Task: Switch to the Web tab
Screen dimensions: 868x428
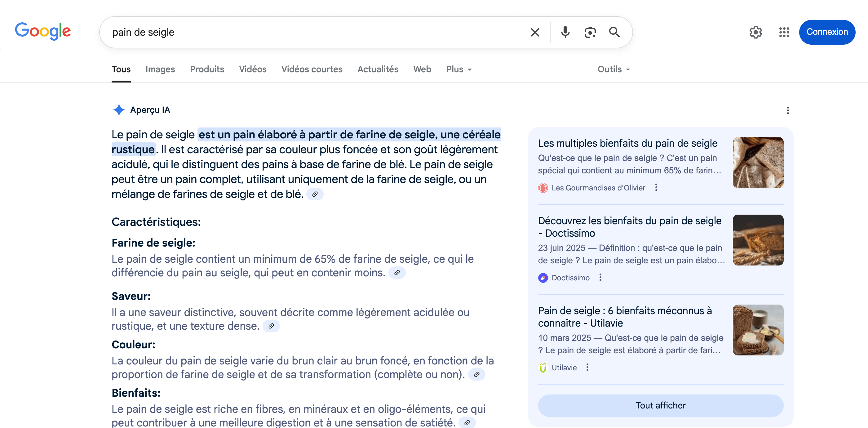Action: click(422, 69)
